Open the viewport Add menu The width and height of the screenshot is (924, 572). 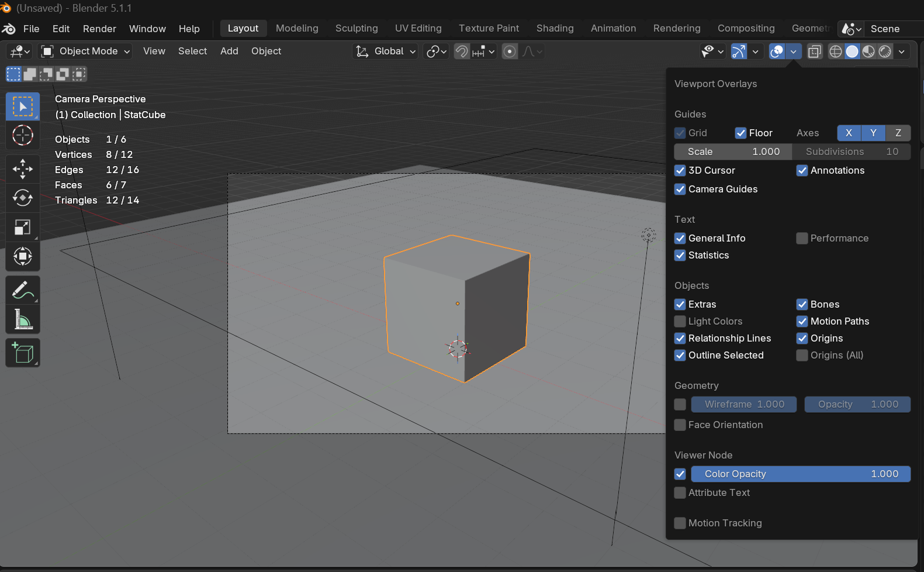(x=229, y=51)
